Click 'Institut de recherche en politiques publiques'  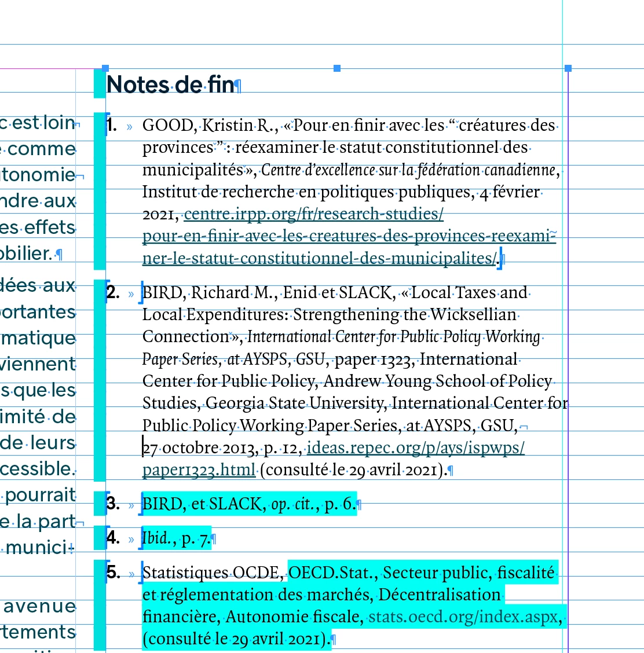(306, 192)
